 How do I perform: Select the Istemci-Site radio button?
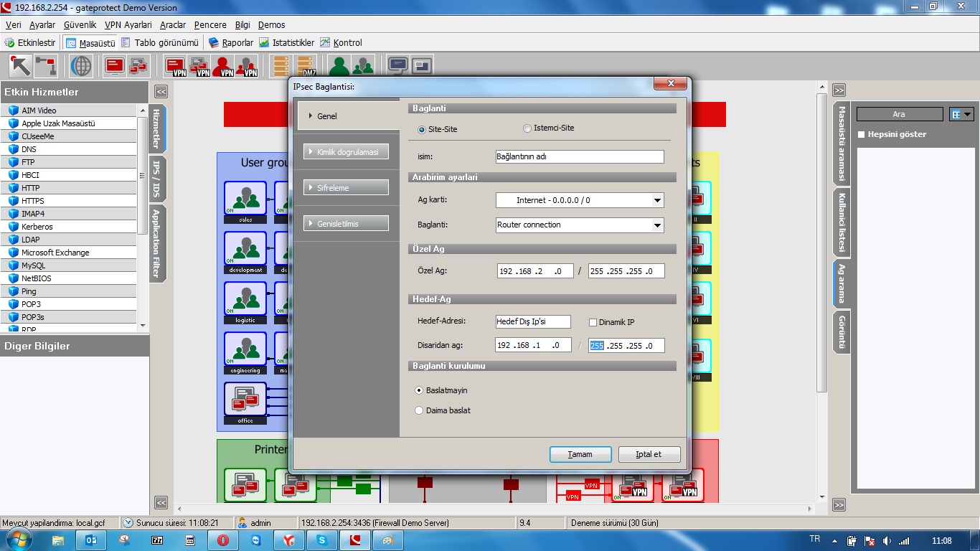click(x=527, y=128)
